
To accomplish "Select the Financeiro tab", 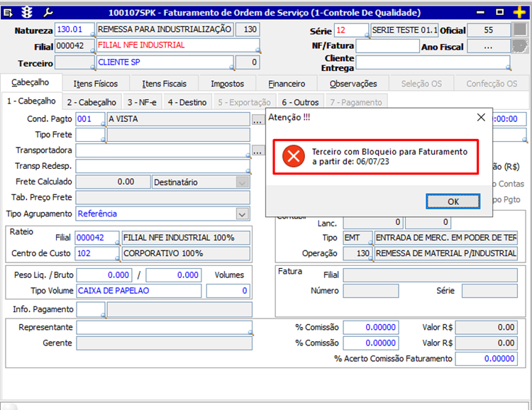I will [x=287, y=84].
